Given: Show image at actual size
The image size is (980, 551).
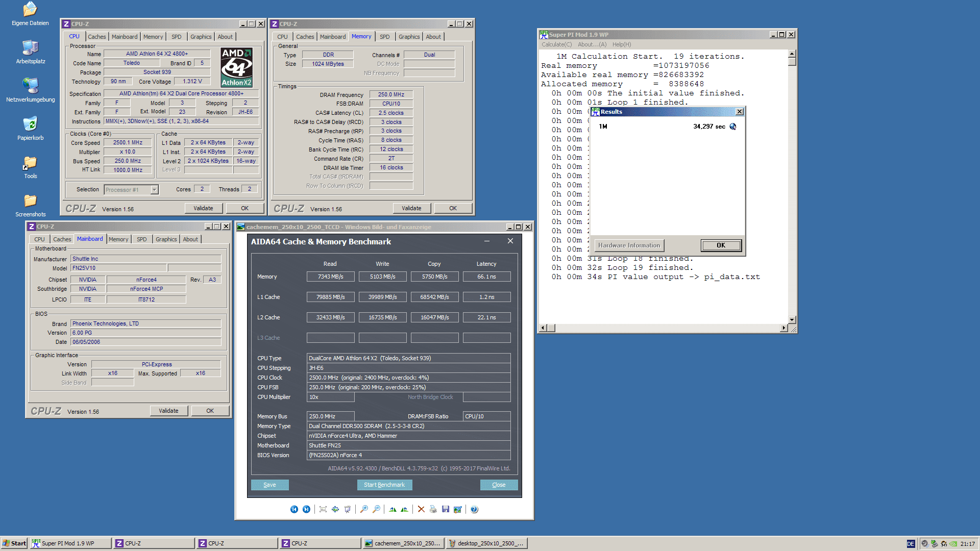Looking at the screenshot, I should (x=335, y=509).
